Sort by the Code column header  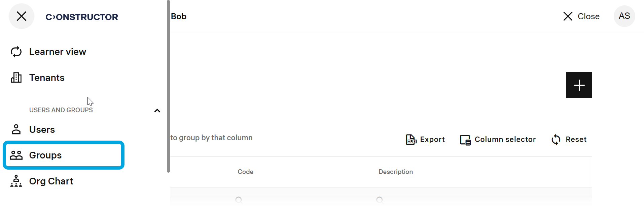(x=245, y=172)
